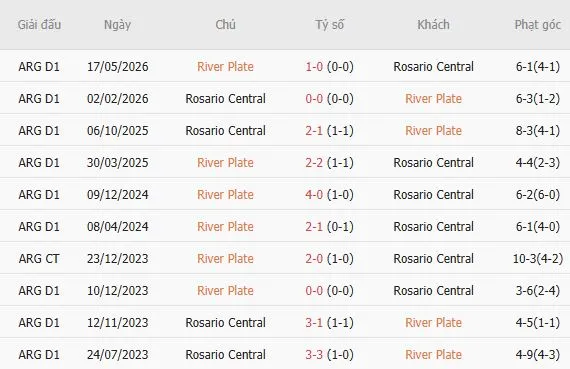Select the Tỷ số column header
Viewport: 570px width, 369px height.
pyautogui.click(x=329, y=25)
